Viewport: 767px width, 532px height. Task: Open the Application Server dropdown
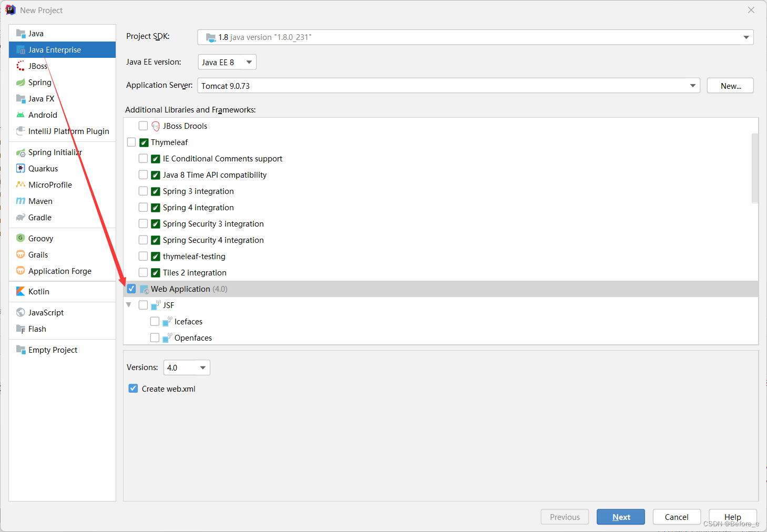448,86
